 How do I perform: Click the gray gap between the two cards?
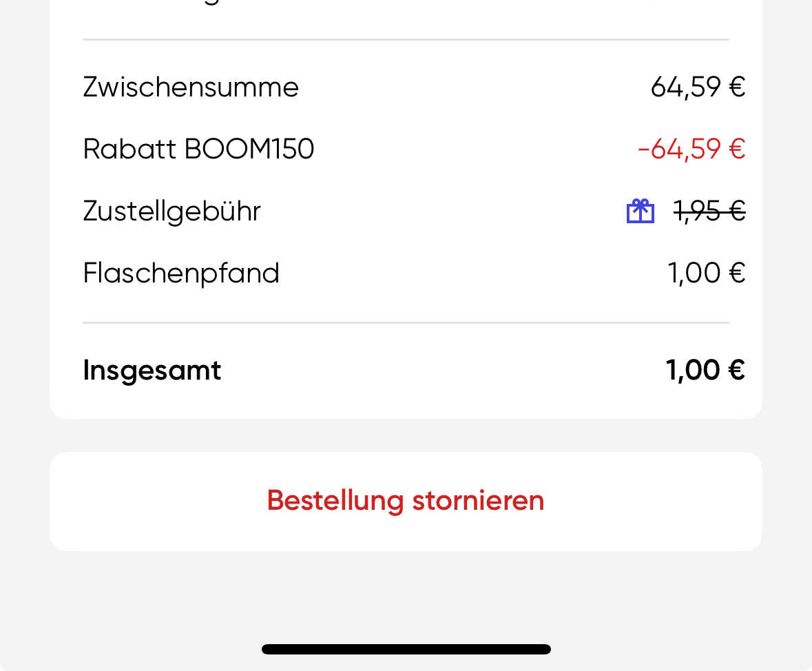coord(406,435)
